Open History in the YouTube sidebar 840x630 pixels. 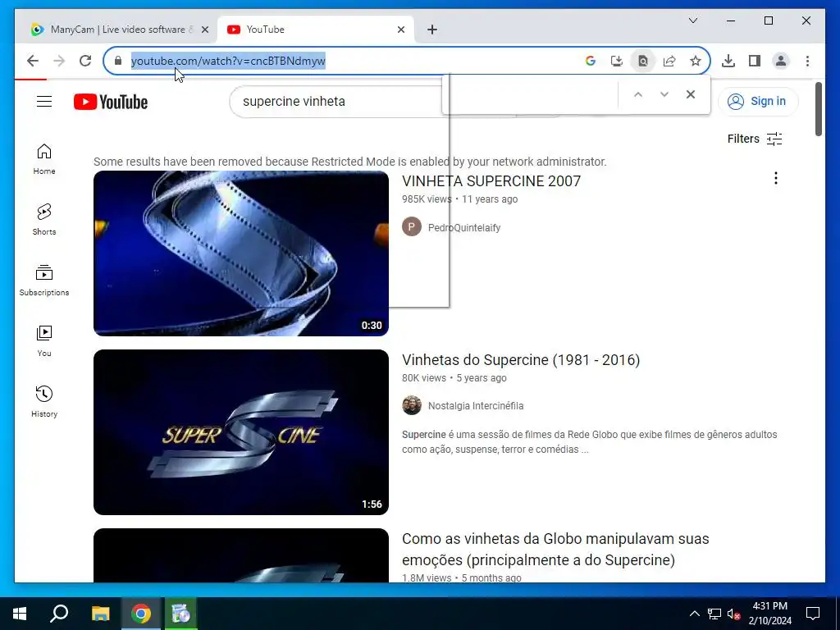coord(44,402)
